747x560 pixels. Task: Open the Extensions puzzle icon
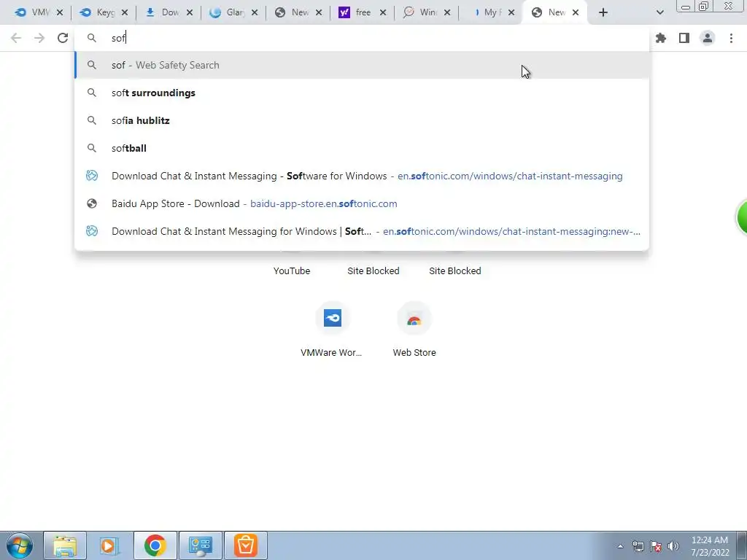coord(661,38)
